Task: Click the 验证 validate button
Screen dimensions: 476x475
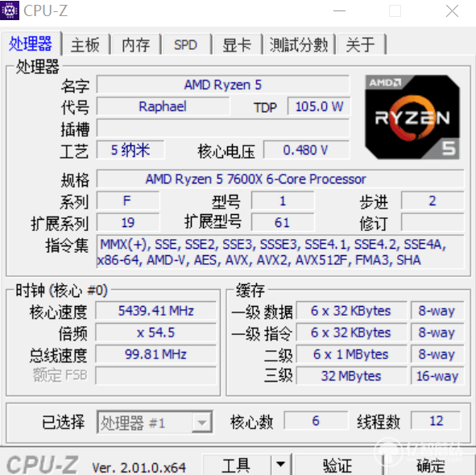Action: pyautogui.click(x=337, y=465)
